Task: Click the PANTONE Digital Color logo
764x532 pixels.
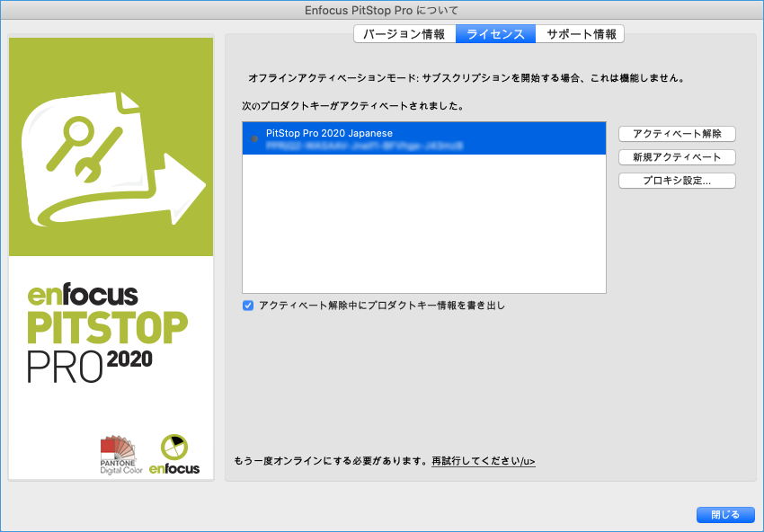Action: (x=120, y=455)
